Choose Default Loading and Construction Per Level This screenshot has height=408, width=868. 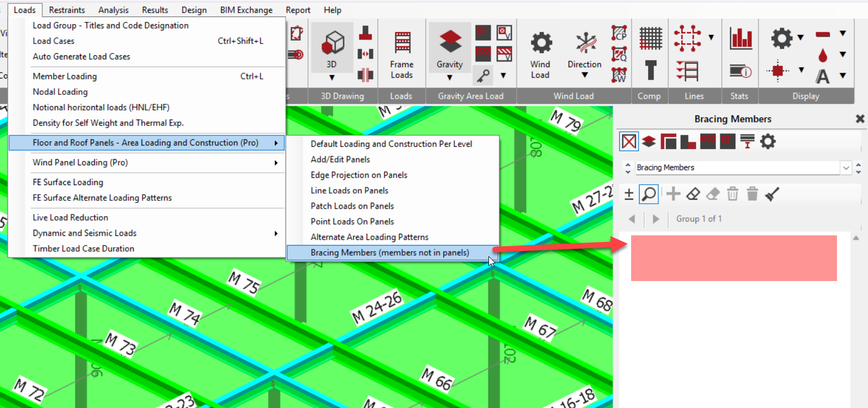(392, 144)
